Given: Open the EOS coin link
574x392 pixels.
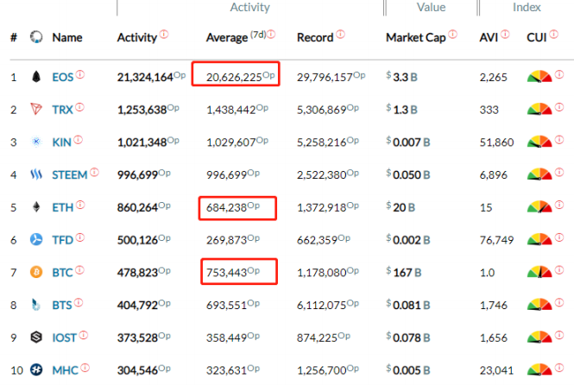Looking at the screenshot, I should 63,78.
